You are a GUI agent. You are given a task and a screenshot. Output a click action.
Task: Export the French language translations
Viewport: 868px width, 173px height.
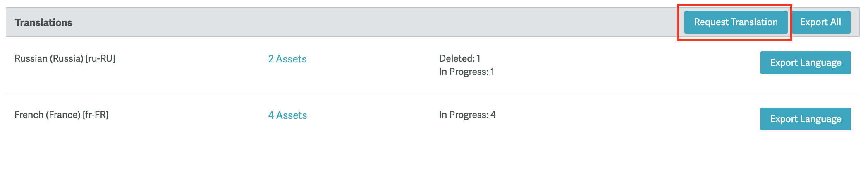pos(805,119)
